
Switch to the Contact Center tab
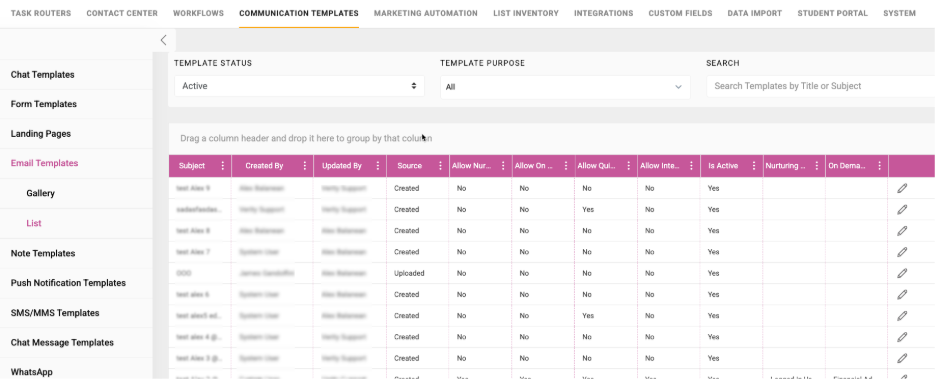pos(122,13)
